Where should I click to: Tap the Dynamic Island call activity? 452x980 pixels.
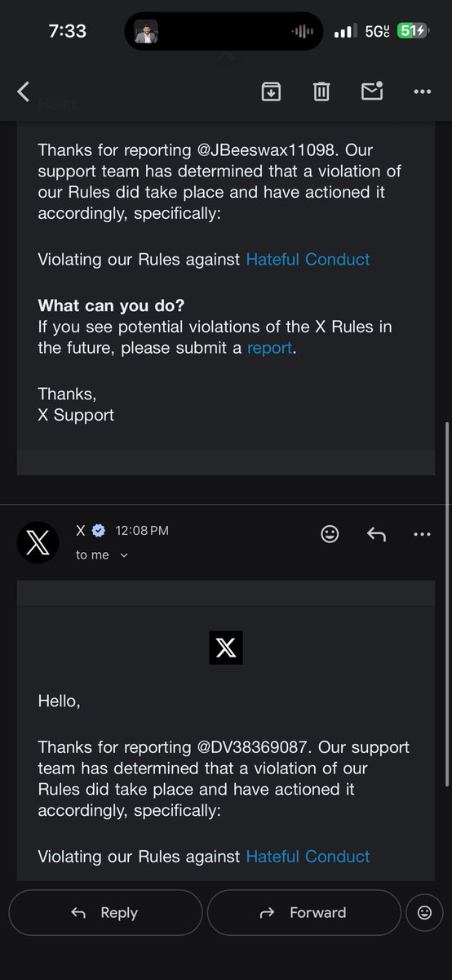tap(224, 31)
